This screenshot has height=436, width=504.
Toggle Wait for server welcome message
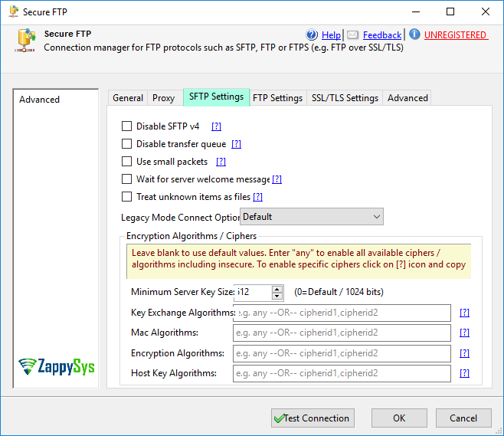pyautogui.click(x=126, y=179)
